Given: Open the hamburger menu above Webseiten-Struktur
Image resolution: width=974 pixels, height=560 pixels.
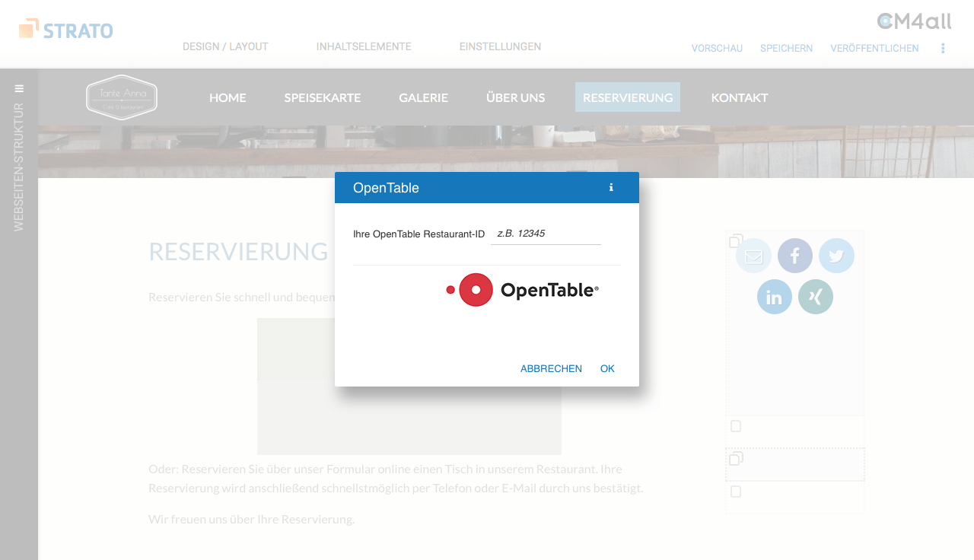Looking at the screenshot, I should (19, 88).
